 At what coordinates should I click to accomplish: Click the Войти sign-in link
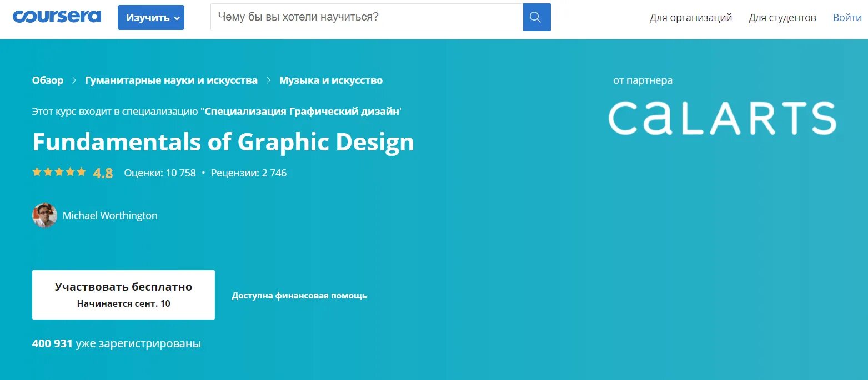pyautogui.click(x=847, y=18)
